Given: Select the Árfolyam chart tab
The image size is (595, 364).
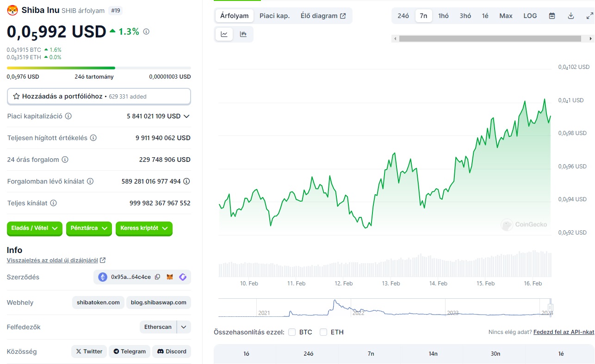Looking at the screenshot, I should point(235,16).
